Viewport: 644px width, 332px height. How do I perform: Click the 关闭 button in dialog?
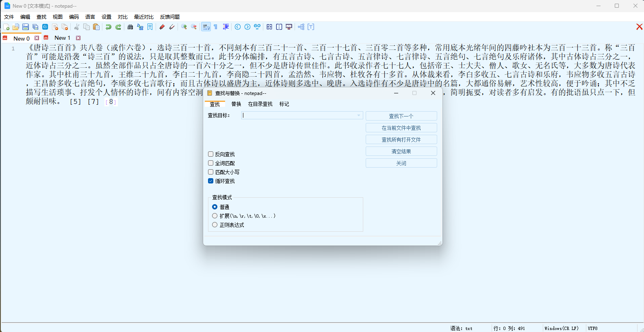click(x=401, y=163)
